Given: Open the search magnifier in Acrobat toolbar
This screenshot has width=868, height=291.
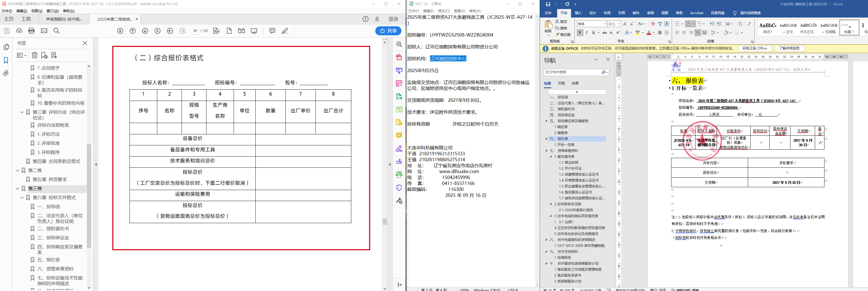Looking at the screenshot, I should (57, 31).
